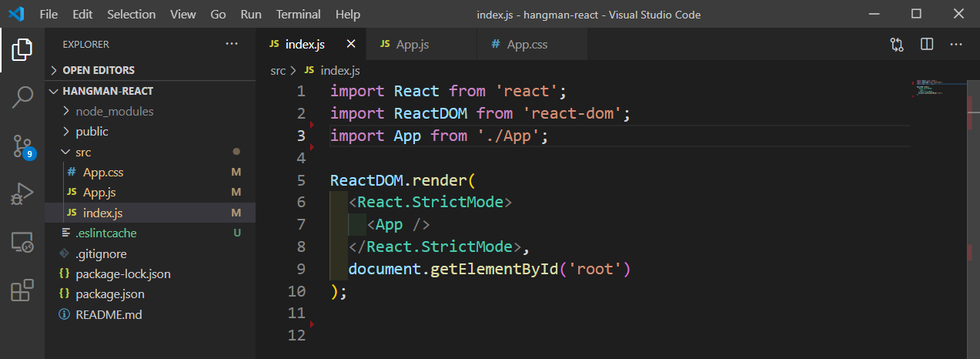Open the Remote Explorer icon
The width and height of the screenshot is (980, 359).
pyautogui.click(x=22, y=243)
